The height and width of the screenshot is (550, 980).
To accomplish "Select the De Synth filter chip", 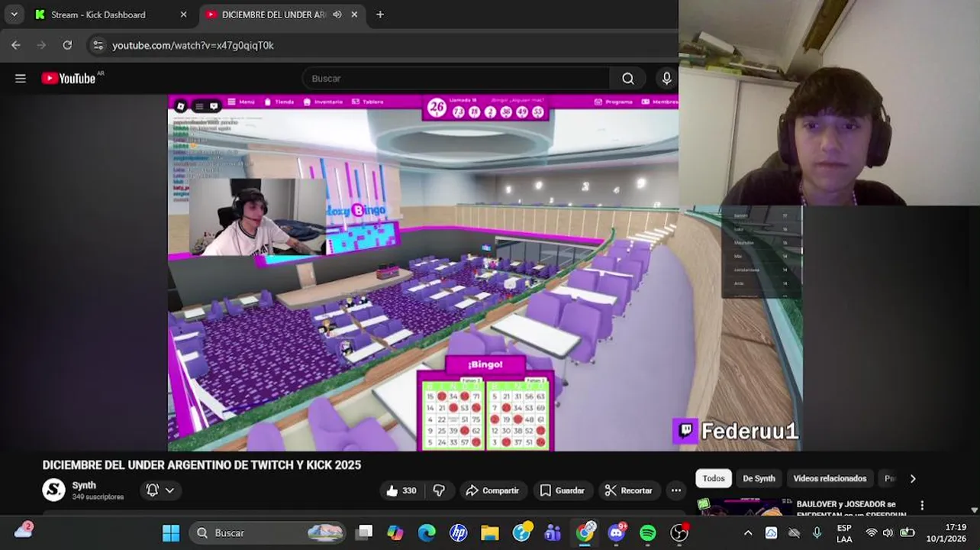I will click(x=759, y=478).
